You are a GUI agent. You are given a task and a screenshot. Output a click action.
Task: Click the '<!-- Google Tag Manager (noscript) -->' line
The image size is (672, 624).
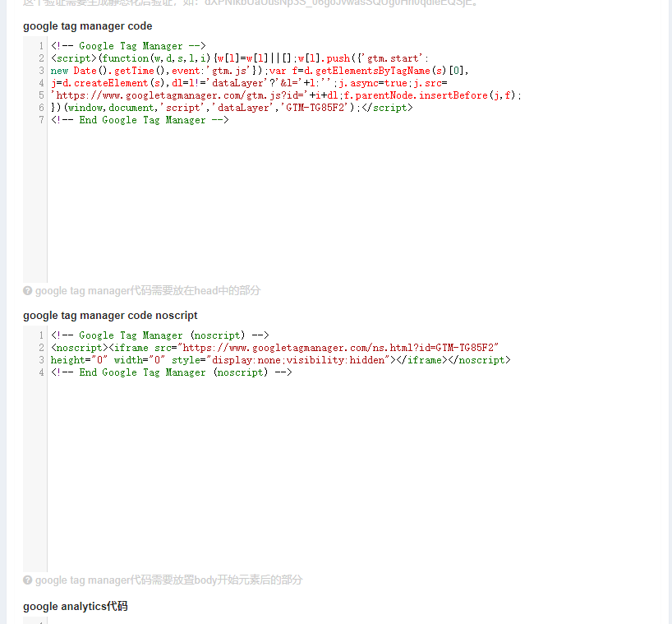pos(160,335)
